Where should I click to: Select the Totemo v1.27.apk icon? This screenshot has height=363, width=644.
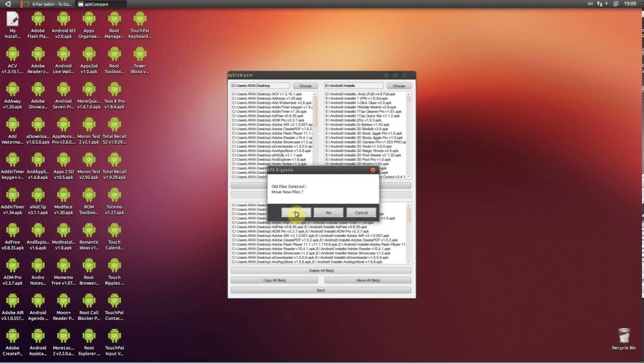pos(114,202)
